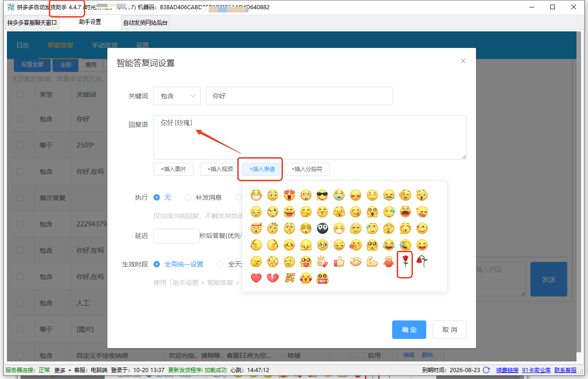Image resolution: width=588 pixels, height=379 pixels.
Task: Click the 编辑 link in bottom row
Action: pyautogui.click(x=409, y=355)
